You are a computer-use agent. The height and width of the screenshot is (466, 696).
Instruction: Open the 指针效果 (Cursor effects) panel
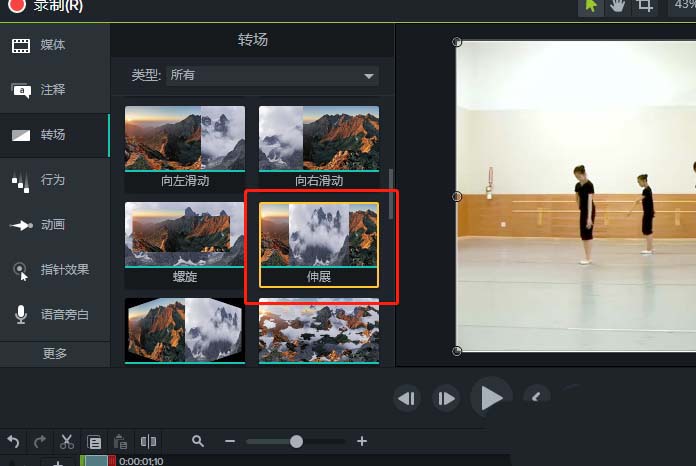point(55,270)
